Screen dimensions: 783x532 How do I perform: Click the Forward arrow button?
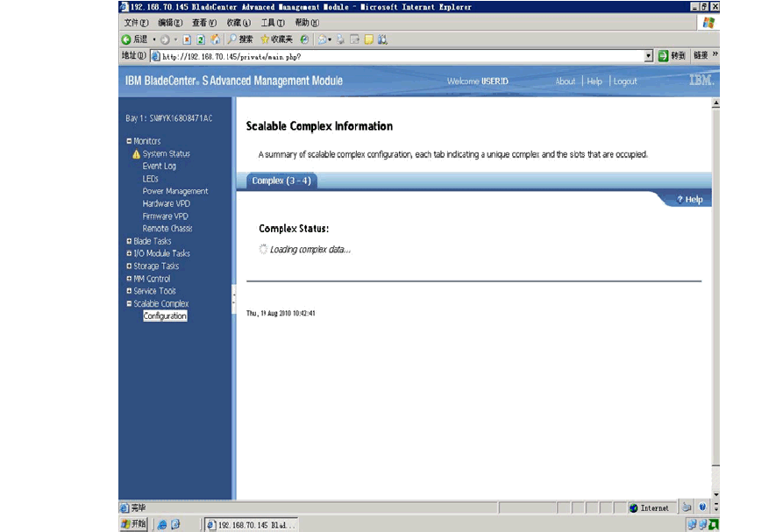click(165, 39)
